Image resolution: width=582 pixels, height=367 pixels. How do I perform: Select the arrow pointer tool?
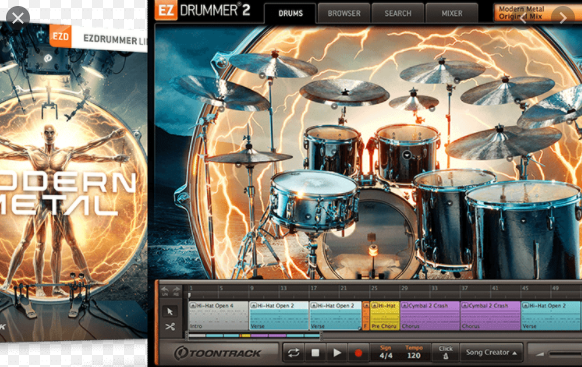tap(170, 312)
